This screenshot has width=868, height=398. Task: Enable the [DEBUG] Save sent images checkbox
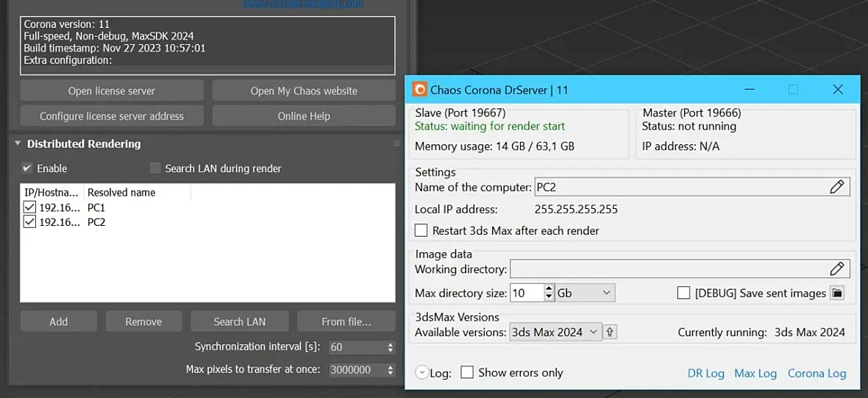click(683, 293)
